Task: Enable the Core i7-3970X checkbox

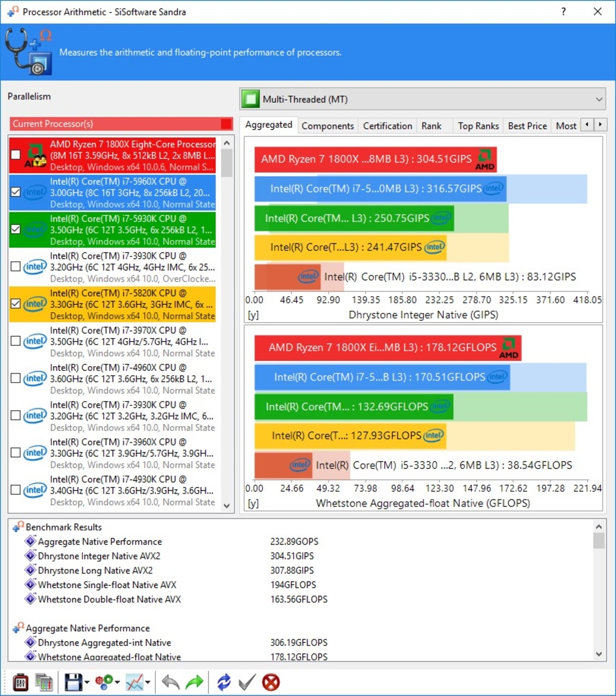Action: (x=15, y=341)
